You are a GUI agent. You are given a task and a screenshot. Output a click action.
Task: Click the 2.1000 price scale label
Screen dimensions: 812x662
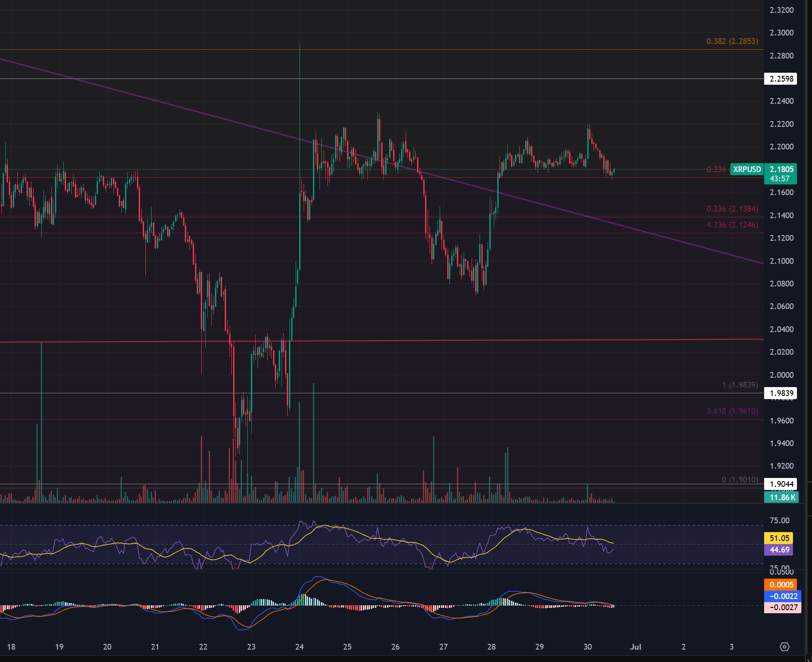(x=782, y=261)
